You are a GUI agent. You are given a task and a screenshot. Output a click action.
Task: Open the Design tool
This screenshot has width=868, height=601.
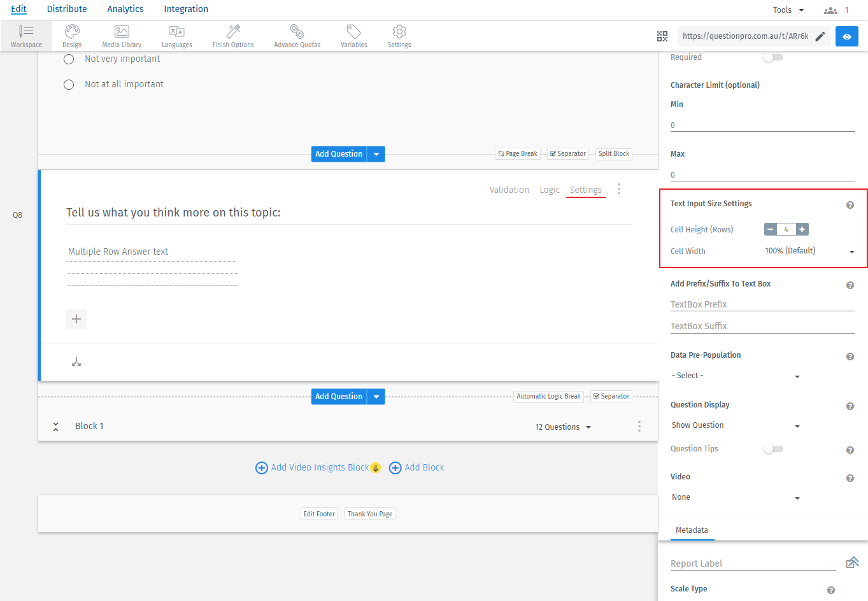click(x=72, y=36)
